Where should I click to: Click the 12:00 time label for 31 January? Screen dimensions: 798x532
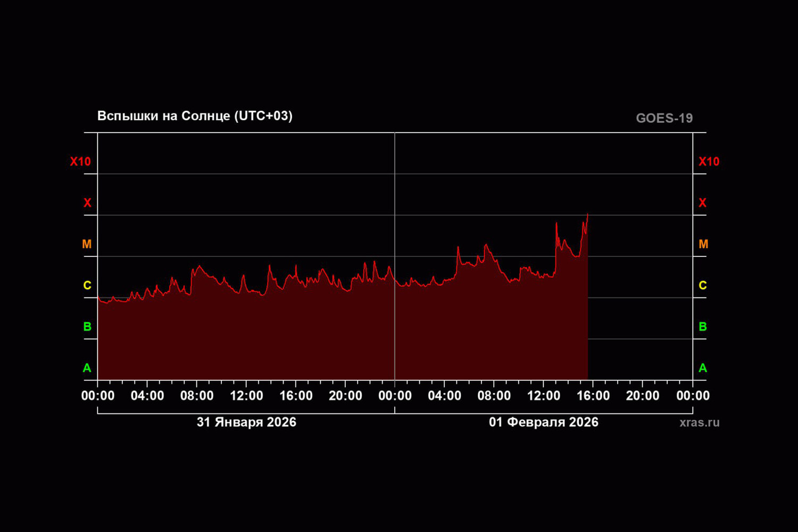pos(246,396)
